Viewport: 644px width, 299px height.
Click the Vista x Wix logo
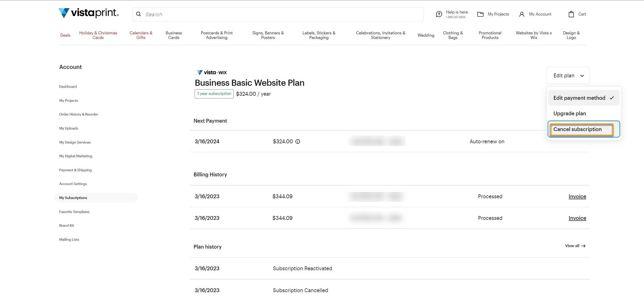pyautogui.click(x=212, y=73)
